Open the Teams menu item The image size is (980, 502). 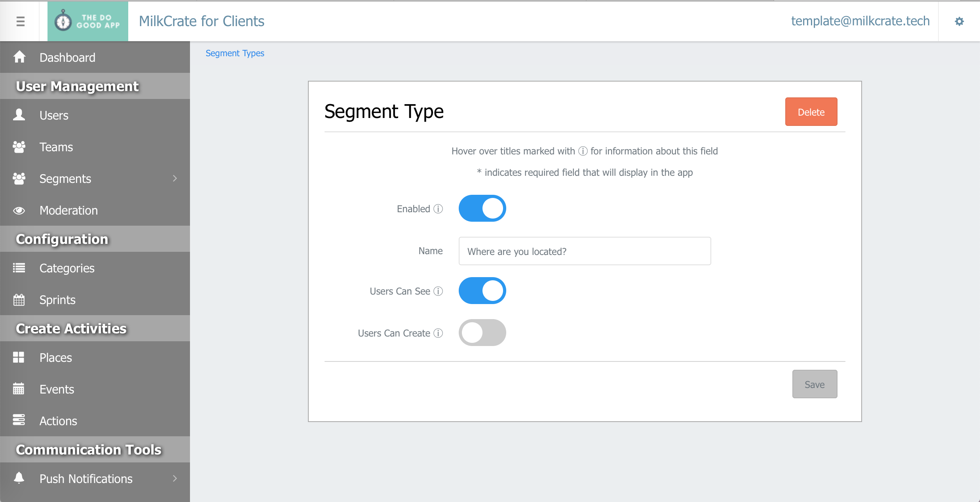(95, 147)
